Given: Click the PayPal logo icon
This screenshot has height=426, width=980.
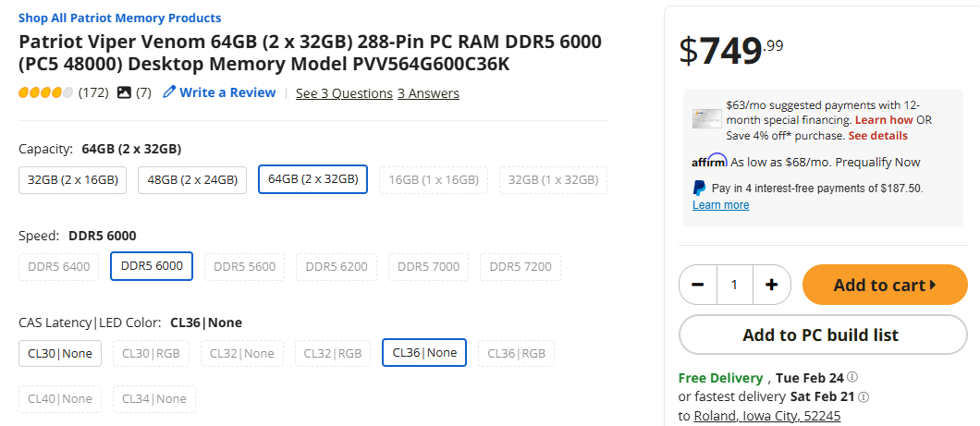Looking at the screenshot, I should [x=700, y=188].
